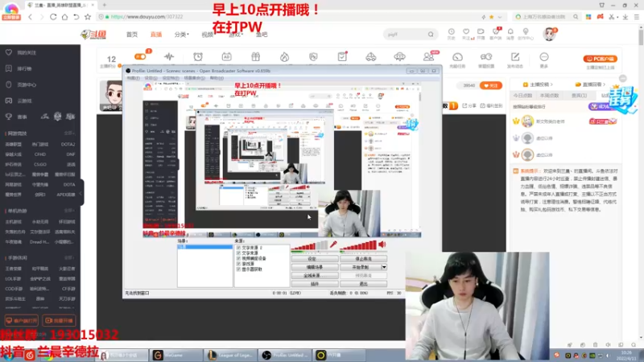Open browser address bar dropdown arrow
The image size is (644, 362).
pos(500,17)
